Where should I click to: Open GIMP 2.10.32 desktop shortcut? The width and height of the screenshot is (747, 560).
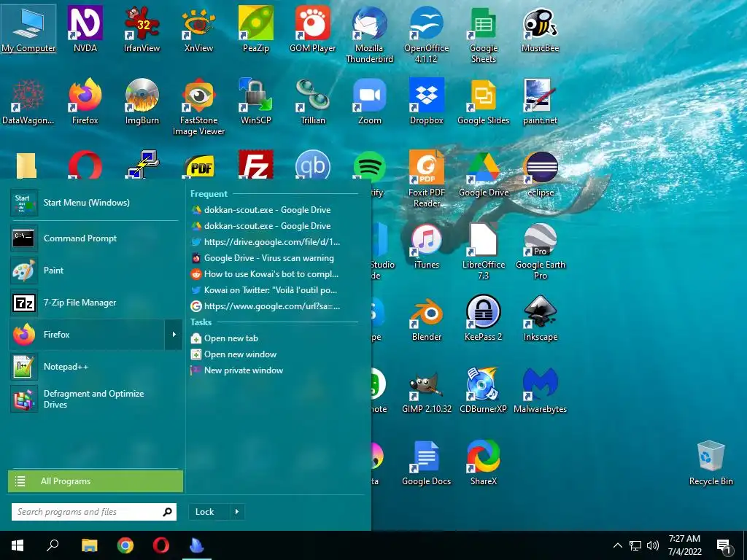click(426, 391)
